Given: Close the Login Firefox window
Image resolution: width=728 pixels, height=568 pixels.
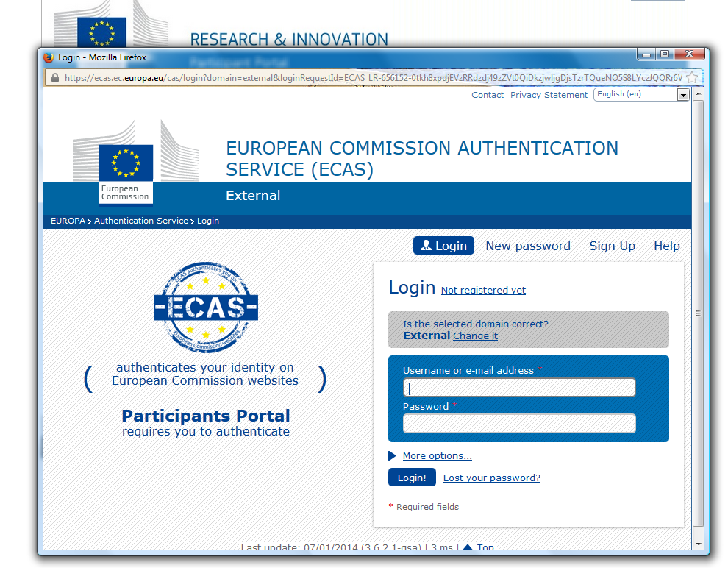Looking at the screenshot, I should tap(690, 54).
